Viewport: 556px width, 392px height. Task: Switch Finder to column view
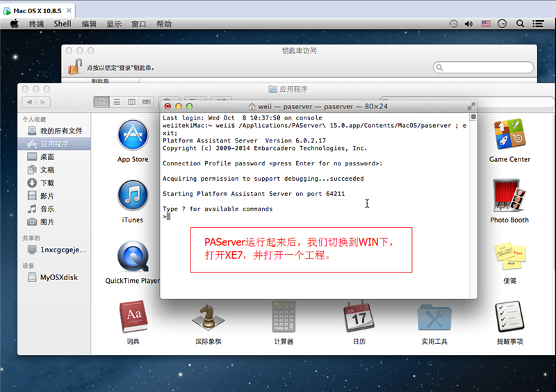(131, 102)
